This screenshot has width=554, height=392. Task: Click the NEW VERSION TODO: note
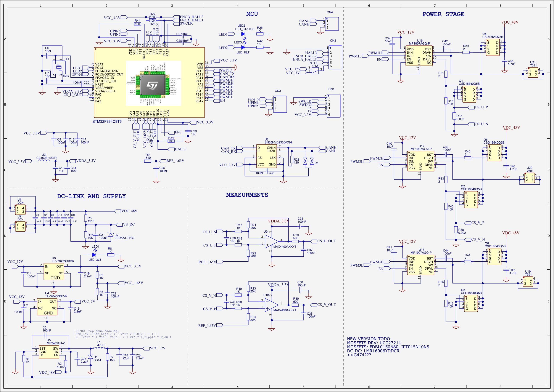tap(369, 339)
